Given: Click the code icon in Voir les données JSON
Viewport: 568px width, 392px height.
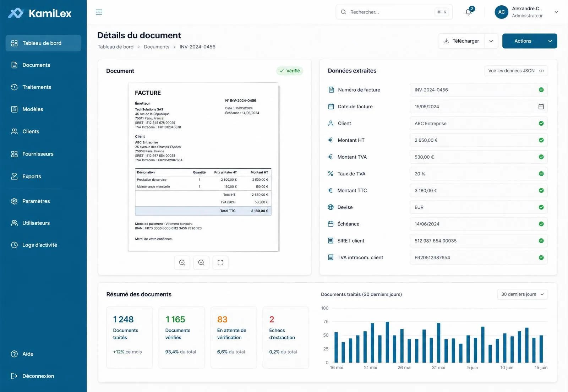Looking at the screenshot, I should tap(541, 71).
